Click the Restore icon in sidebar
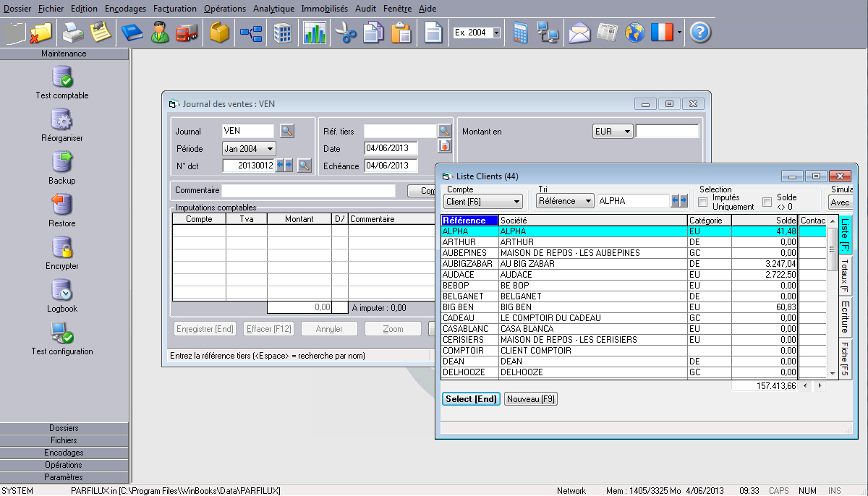 click(x=62, y=205)
